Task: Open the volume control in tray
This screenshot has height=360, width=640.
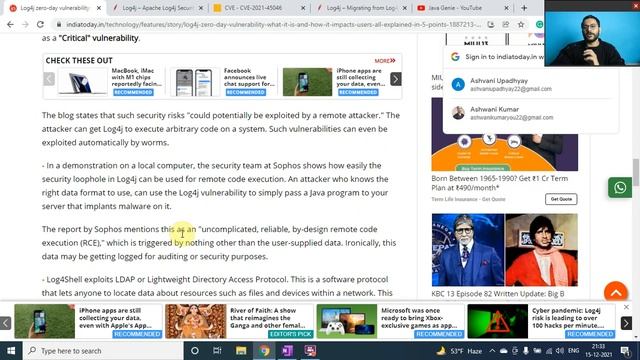Action: point(560,351)
